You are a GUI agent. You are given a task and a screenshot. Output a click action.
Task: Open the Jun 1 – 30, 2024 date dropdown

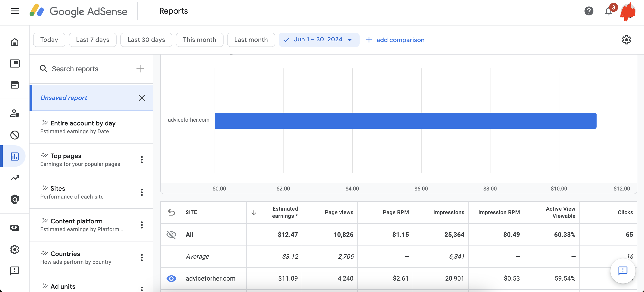[x=319, y=40]
